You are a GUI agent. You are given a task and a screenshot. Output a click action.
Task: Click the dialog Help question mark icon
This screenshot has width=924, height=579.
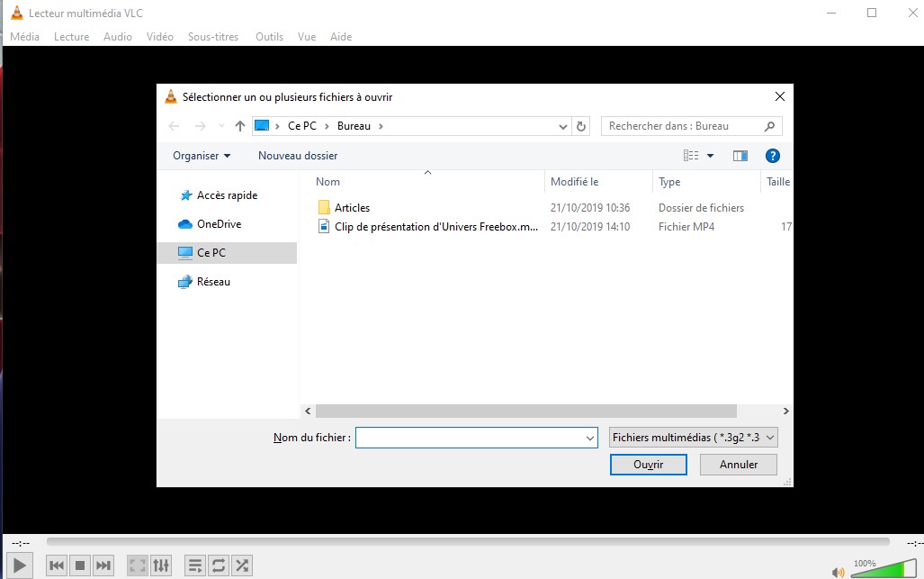coord(771,156)
